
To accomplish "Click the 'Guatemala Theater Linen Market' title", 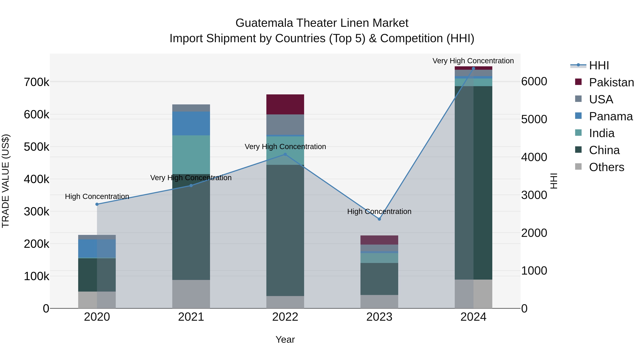I will [x=322, y=23].
